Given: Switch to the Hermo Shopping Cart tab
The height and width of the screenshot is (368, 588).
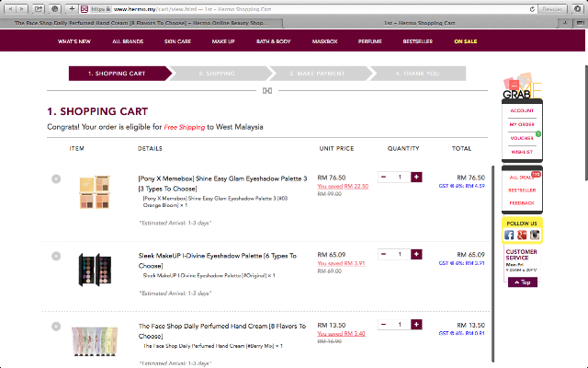Looking at the screenshot, I should [420, 23].
